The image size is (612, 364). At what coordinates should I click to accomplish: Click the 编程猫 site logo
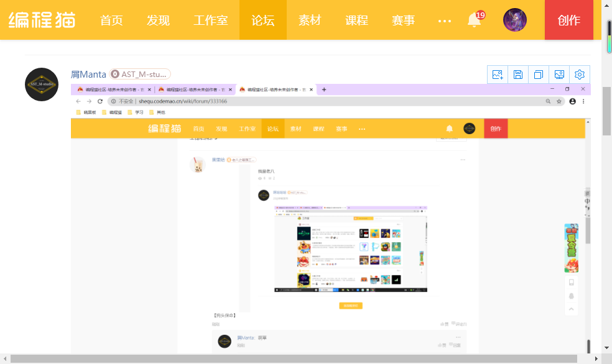42,20
